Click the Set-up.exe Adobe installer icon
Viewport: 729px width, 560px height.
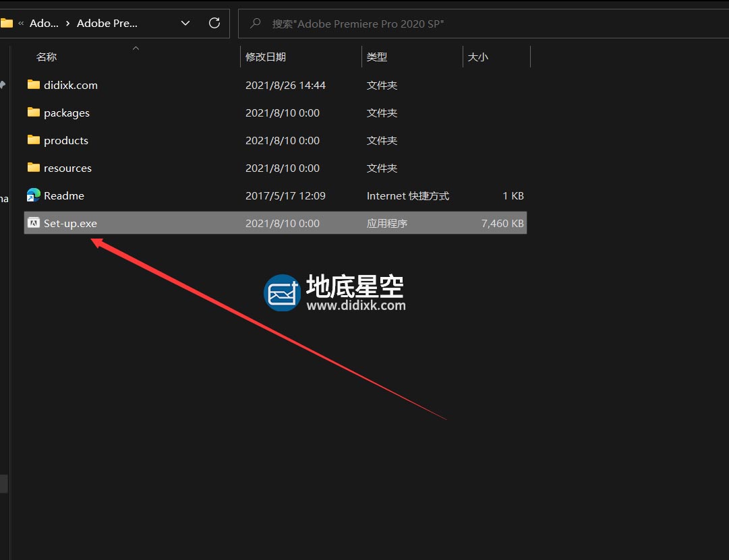(x=34, y=222)
